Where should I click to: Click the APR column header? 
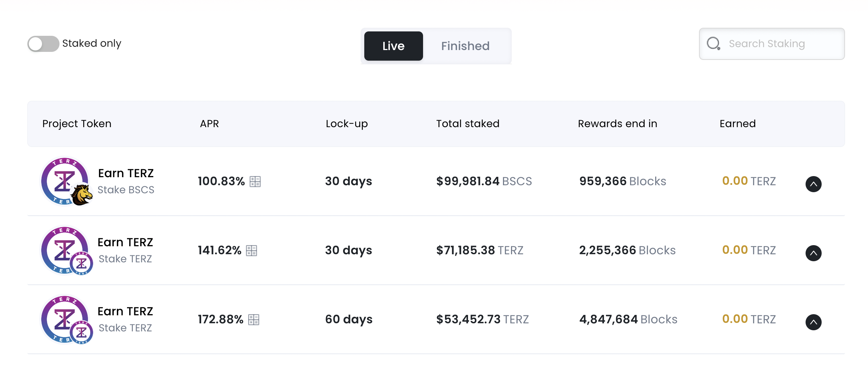pos(210,124)
